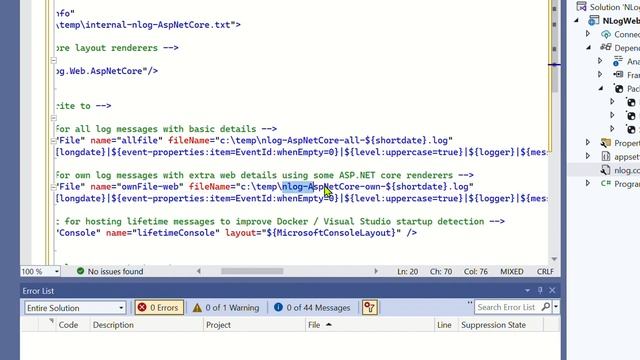640x360 pixels.
Task: Click the "ownFile-web" name value in code
Action: (150, 187)
